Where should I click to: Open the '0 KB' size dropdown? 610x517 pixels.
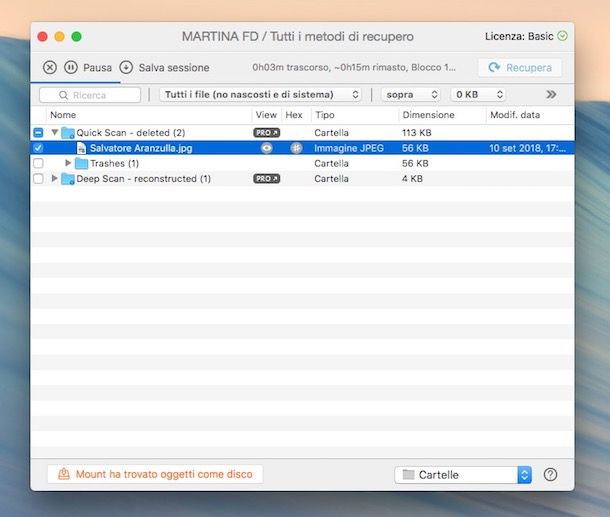(x=478, y=95)
